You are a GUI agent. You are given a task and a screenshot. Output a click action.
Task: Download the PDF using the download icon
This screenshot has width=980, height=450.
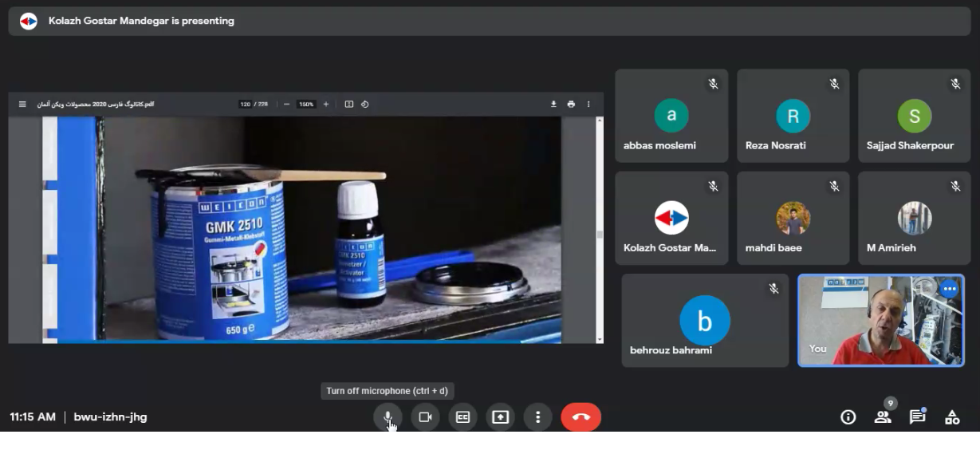(x=553, y=104)
